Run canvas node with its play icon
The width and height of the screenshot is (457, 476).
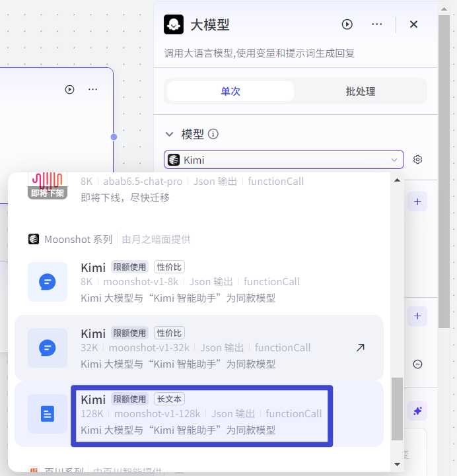click(x=69, y=90)
